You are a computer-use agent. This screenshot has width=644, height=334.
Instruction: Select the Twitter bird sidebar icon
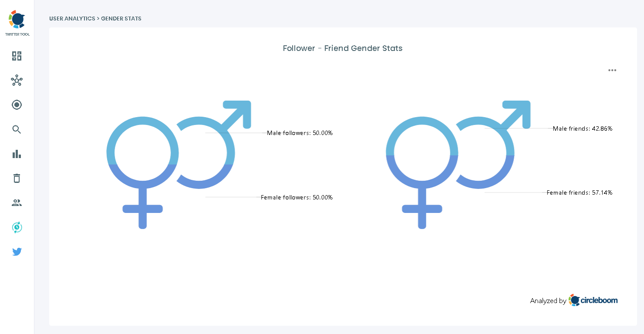[17, 252]
